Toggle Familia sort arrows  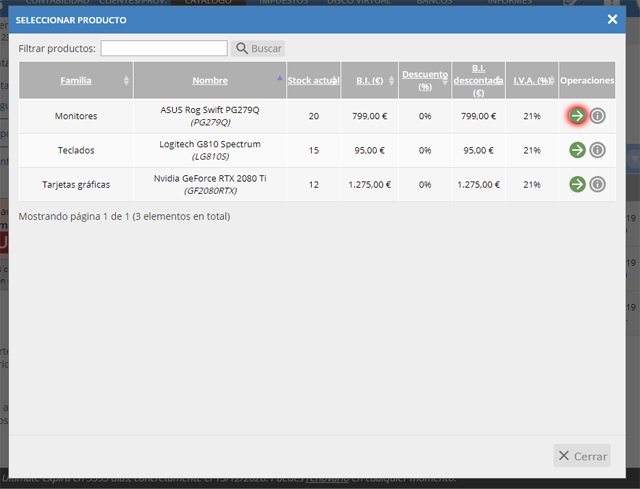click(x=126, y=80)
